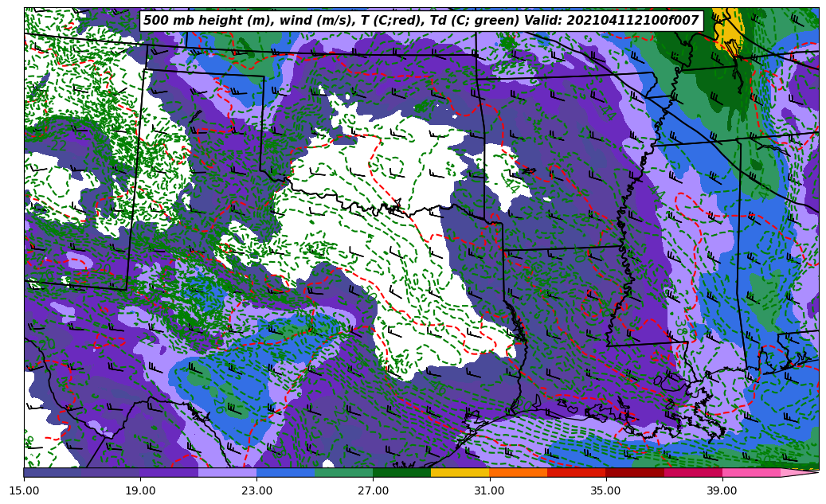Click the bright red colorbar segment before 35.00

point(576,472)
